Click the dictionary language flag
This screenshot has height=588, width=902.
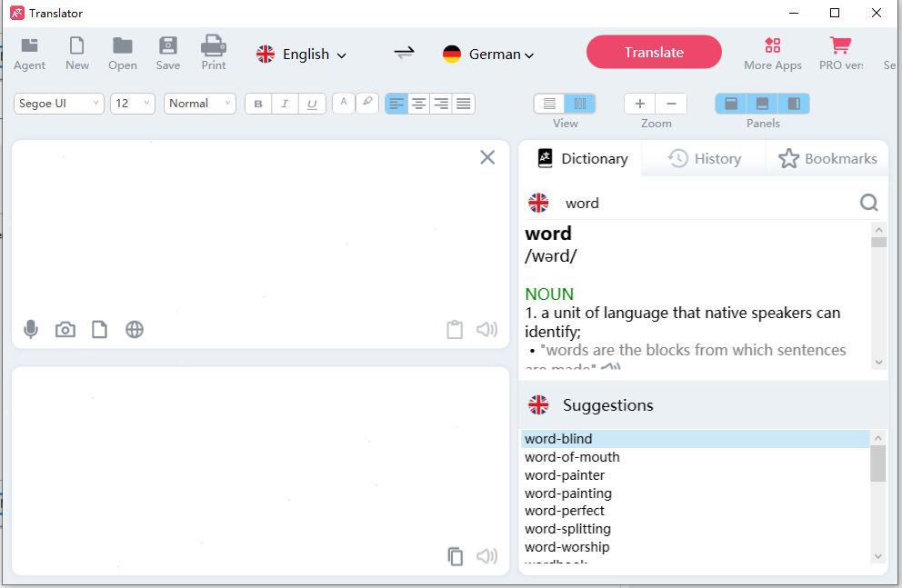point(538,203)
